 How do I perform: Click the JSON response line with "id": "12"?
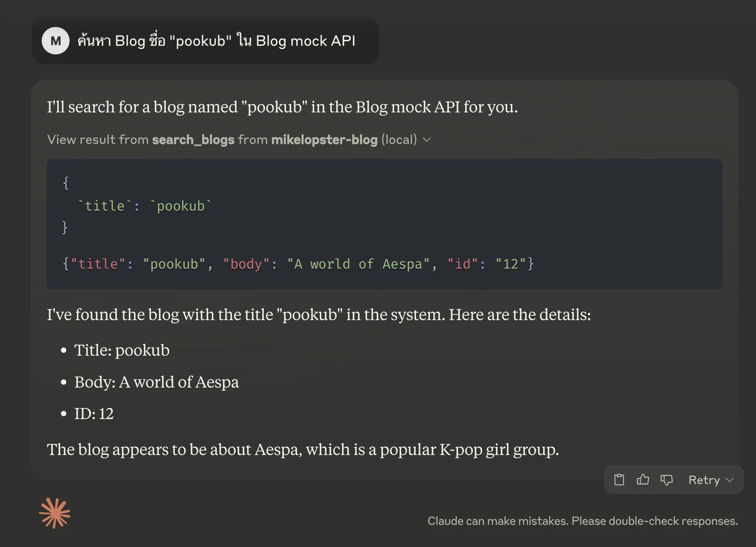tap(298, 264)
